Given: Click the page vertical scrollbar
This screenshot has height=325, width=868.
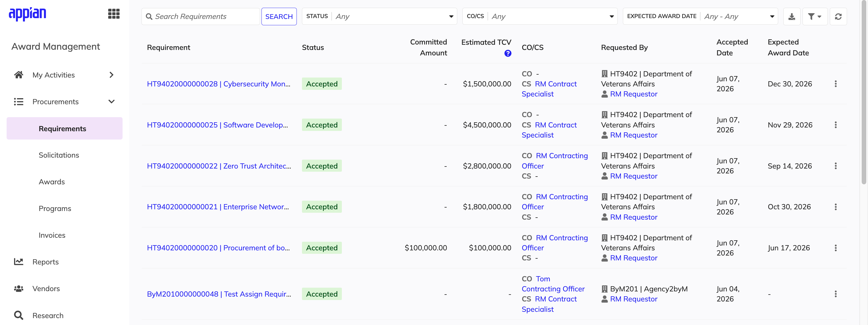Looking at the screenshot, I should 864,93.
